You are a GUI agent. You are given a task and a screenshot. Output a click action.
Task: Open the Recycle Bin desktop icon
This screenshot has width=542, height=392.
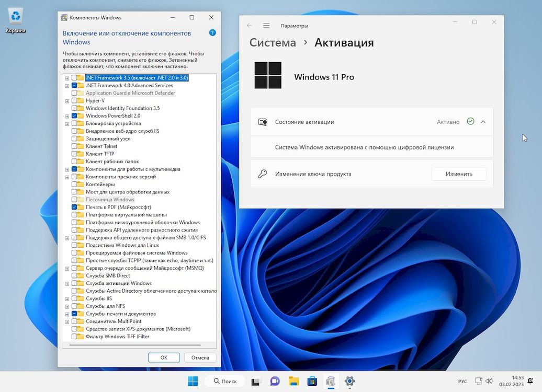click(x=16, y=21)
